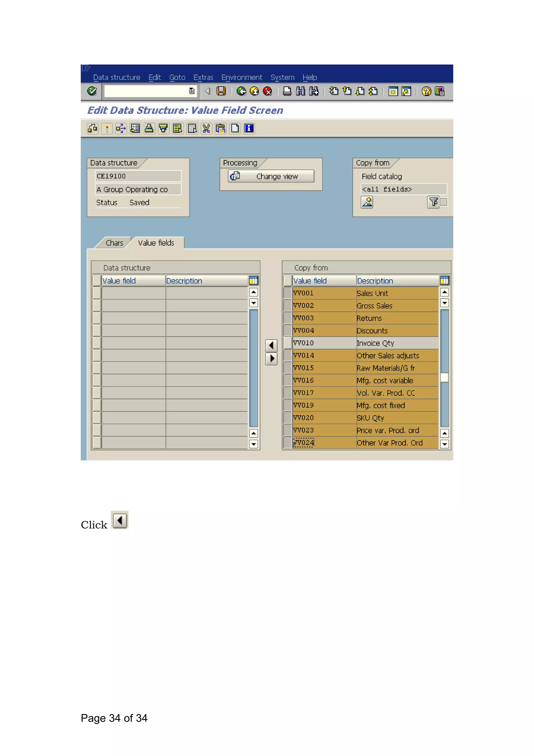This screenshot has width=534, height=756.
Task: Click the green checkmark Enter icon
Action: coord(92,91)
